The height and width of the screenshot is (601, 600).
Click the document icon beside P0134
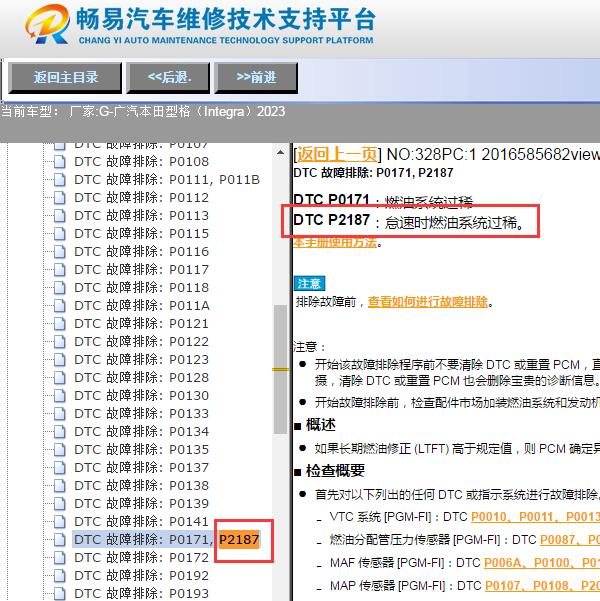coord(59,432)
